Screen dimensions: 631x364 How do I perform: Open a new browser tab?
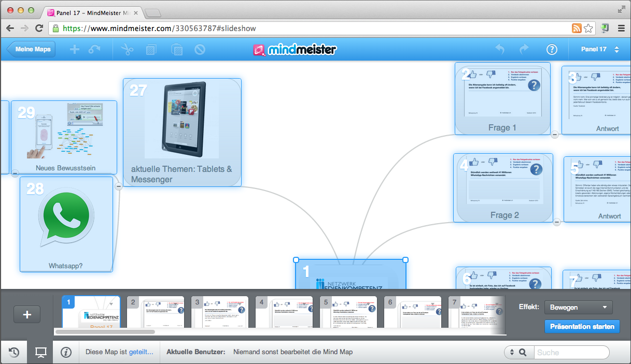coord(152,12)
